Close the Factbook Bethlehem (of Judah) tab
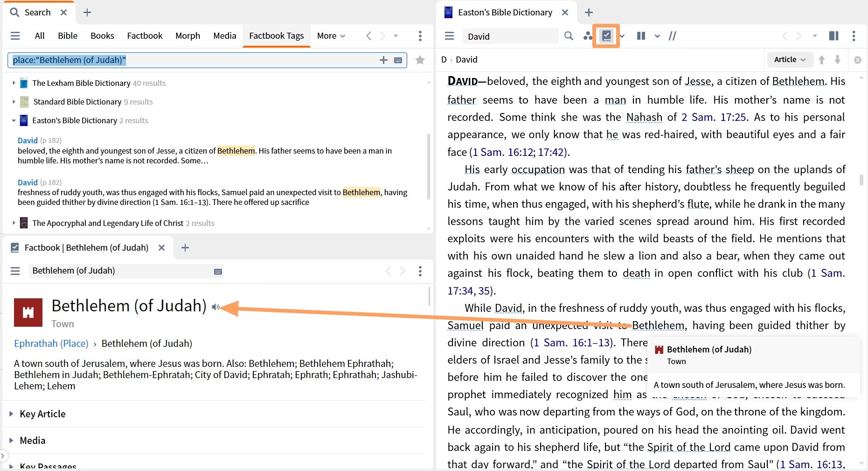 (161, 248)
